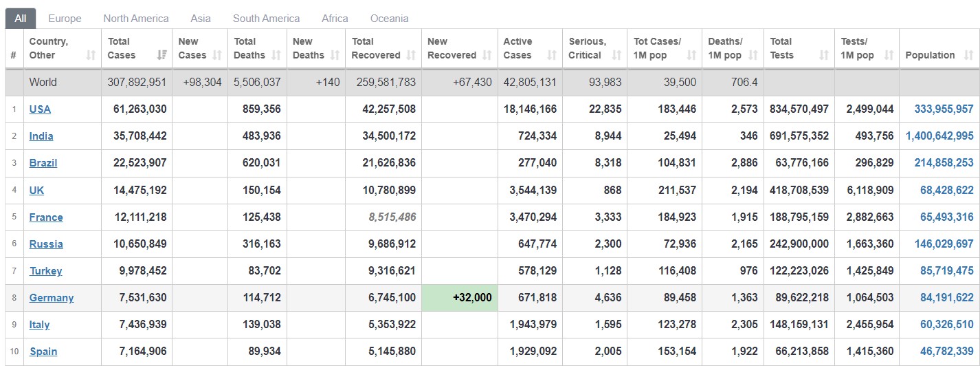The height and width of the screenshot is (366, 980).
Task: Select Italy tests per million 2,455,954
Action: click(870, 325)
